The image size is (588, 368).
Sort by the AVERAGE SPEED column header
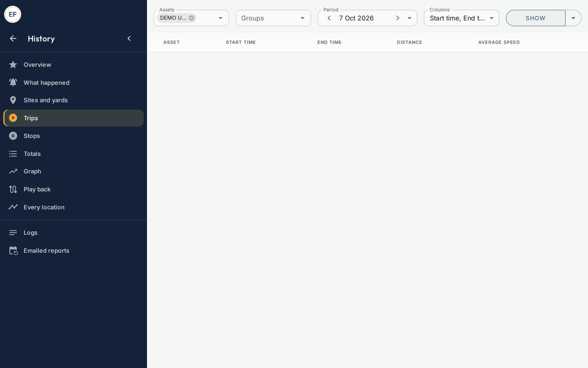(499, 42)
